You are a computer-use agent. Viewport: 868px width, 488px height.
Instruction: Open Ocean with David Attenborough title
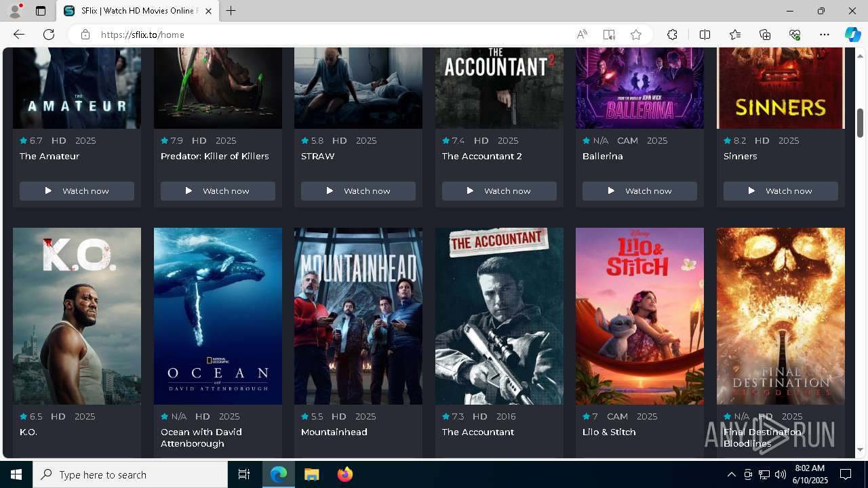[x=201, y=437]
